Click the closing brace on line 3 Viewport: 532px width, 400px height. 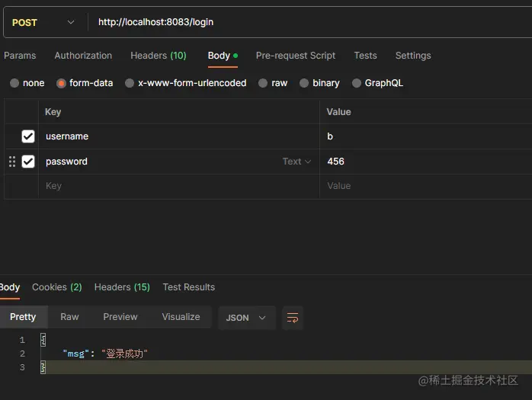click(x=43, y=367)
